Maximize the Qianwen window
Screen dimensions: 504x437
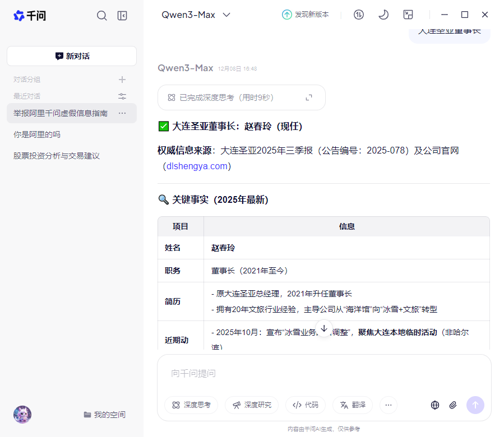pos(465,15)
